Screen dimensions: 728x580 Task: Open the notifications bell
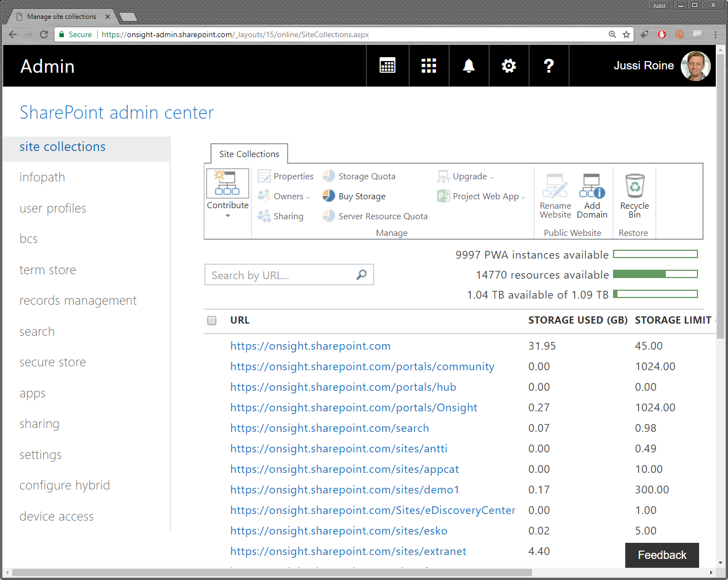469,66
